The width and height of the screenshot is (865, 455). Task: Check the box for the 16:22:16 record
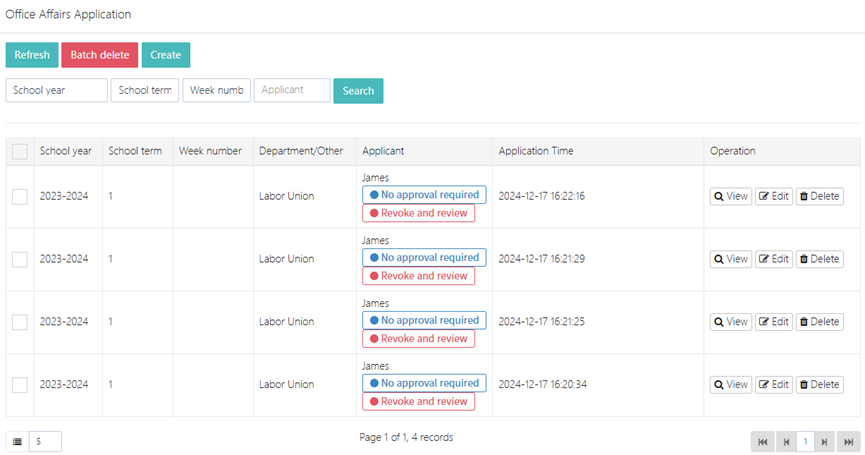pos(20,196)
